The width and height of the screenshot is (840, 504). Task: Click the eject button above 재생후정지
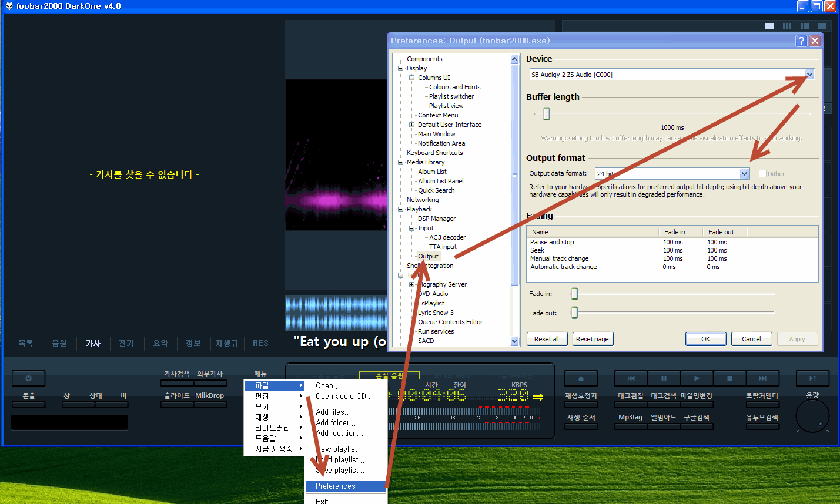pyautogui.click(x=581, y=378)
